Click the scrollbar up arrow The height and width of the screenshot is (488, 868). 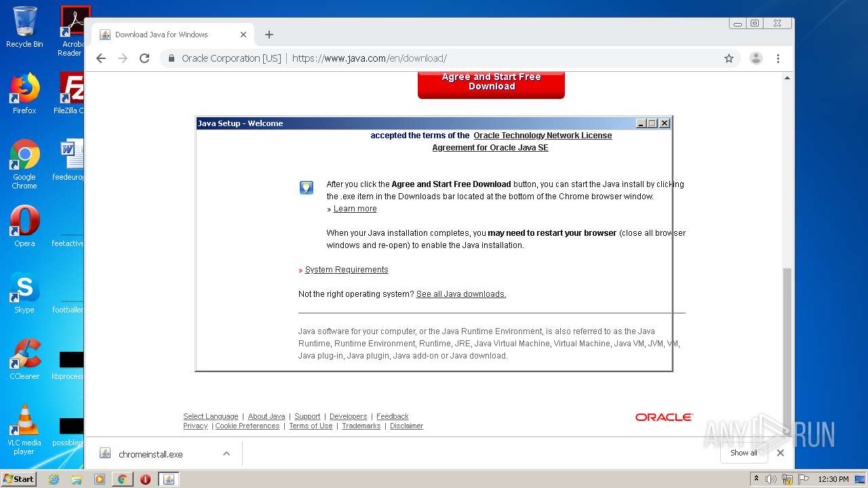(787, 78)
